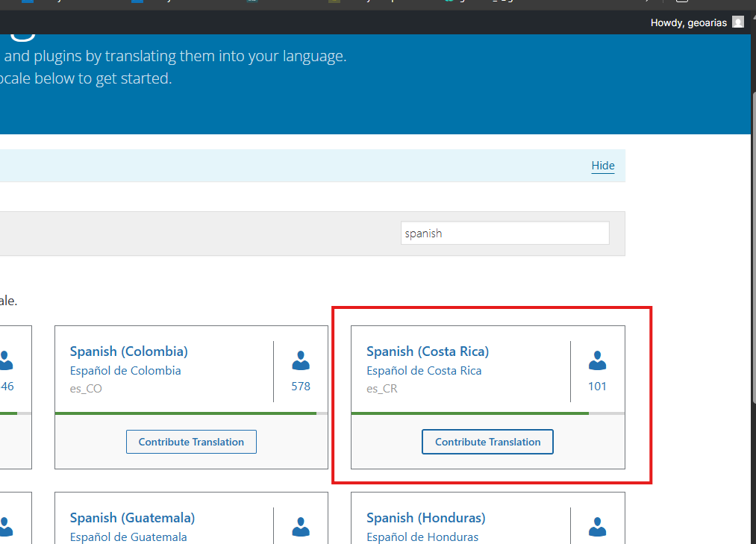The width and height of the screenshot is (756, 544).
Task: Select the "Español de Honduras" link
Action: [422, 537]
